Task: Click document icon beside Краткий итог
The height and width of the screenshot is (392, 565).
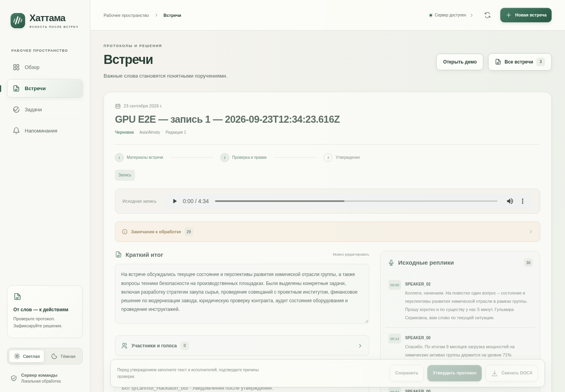Action: tap(118, 255)
